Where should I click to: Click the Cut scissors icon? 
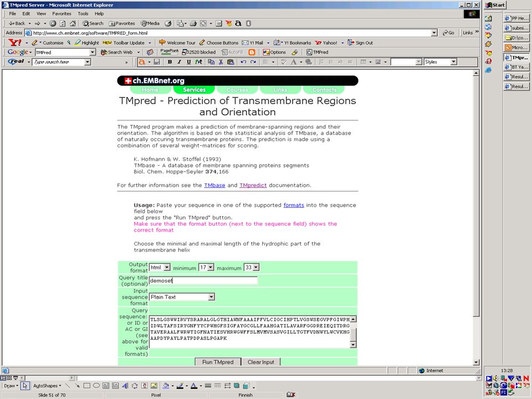(x=221, y=62)
